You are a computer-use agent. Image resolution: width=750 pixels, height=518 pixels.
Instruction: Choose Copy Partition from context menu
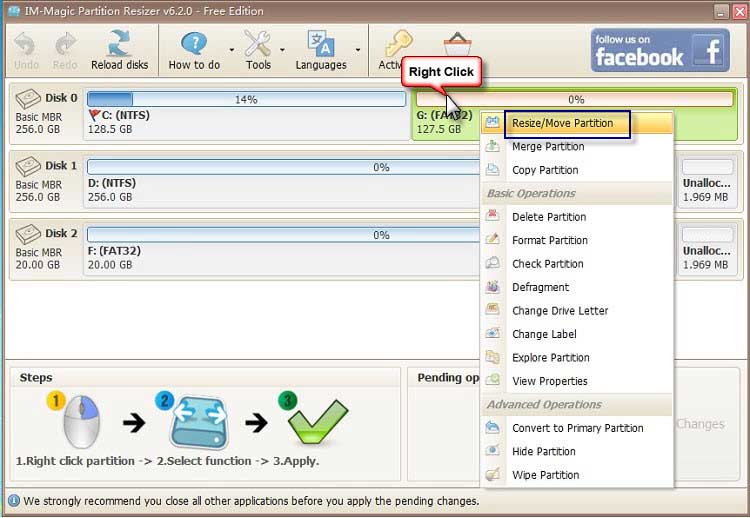577,170
